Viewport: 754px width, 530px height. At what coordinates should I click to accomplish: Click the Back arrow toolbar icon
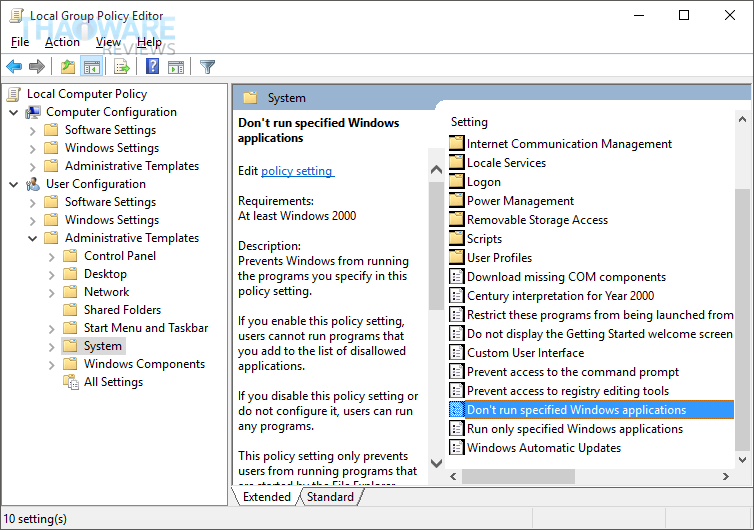(x=14, y=66)
